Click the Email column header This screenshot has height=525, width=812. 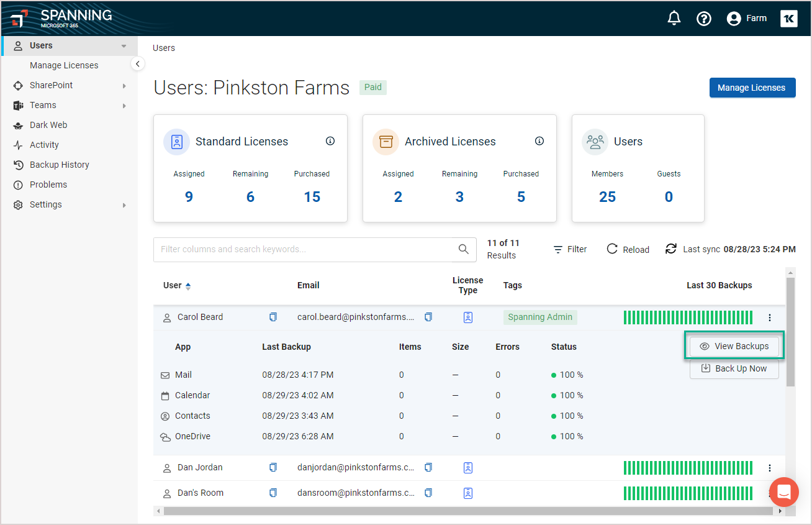(x=309, y=285)
